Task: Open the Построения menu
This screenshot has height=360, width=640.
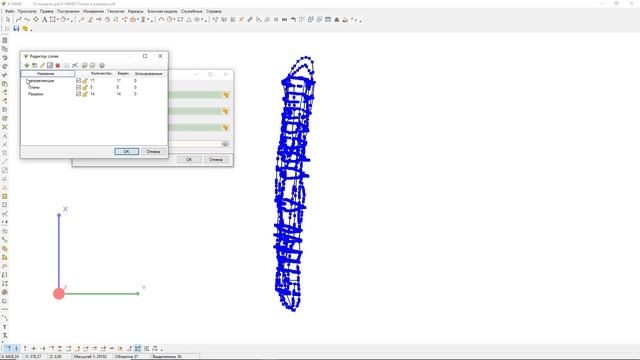Action: point(68,11)
